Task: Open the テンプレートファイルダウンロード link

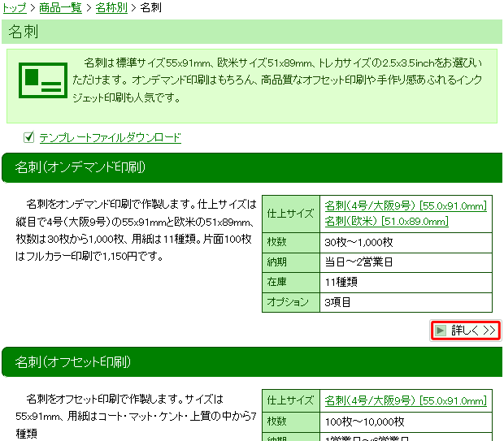Action: pos(110,138)
